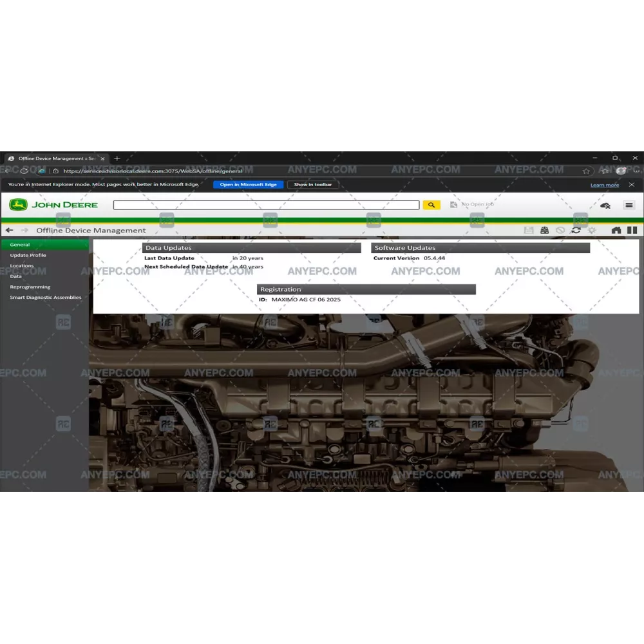Click into the John Deere search field
644x644 pixels.
click(266, 205)
